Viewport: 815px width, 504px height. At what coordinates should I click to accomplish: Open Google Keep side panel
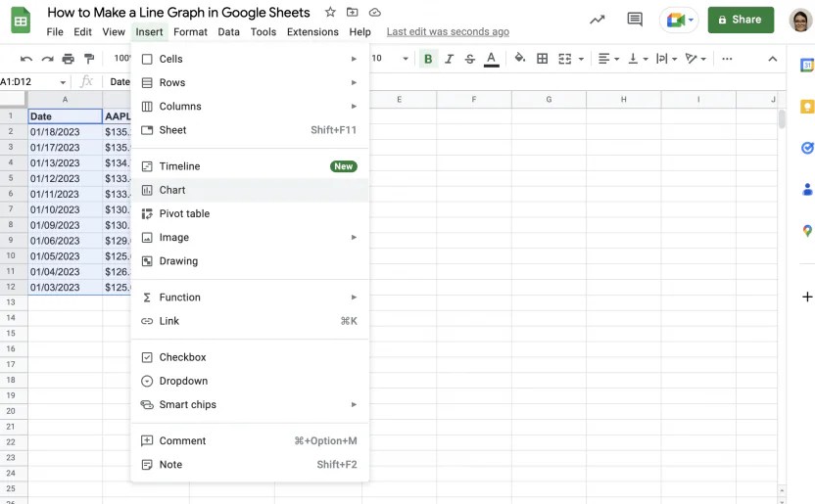[x=807, y=107]
